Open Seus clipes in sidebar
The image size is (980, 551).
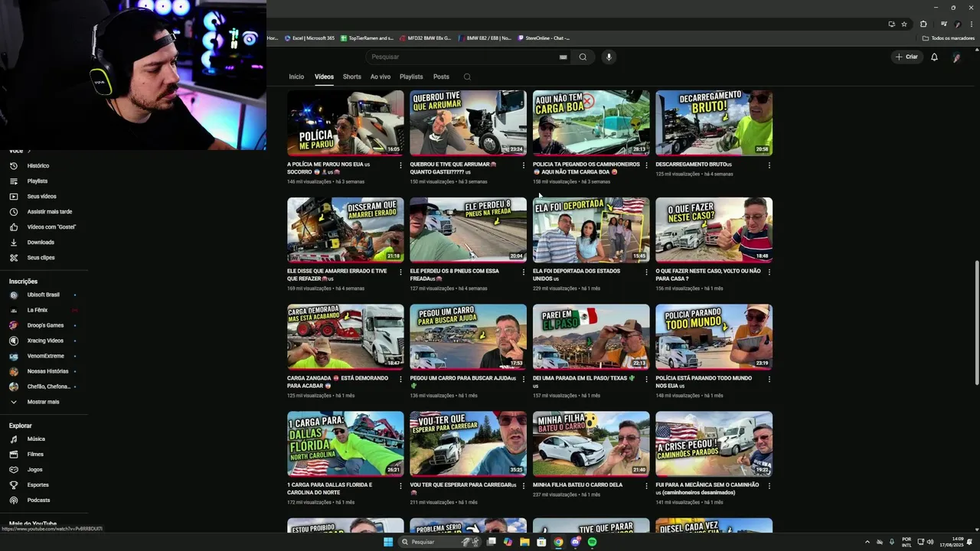point(41,258)
